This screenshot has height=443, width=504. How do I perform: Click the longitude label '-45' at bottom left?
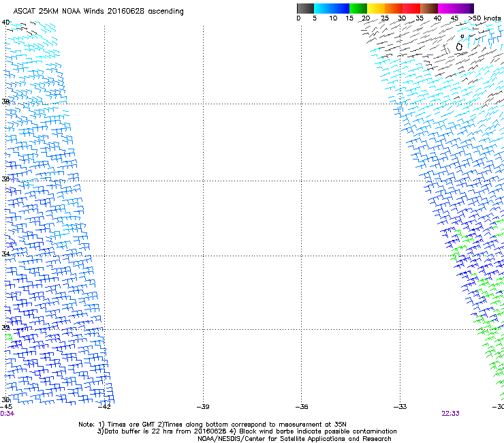point(6,407)
